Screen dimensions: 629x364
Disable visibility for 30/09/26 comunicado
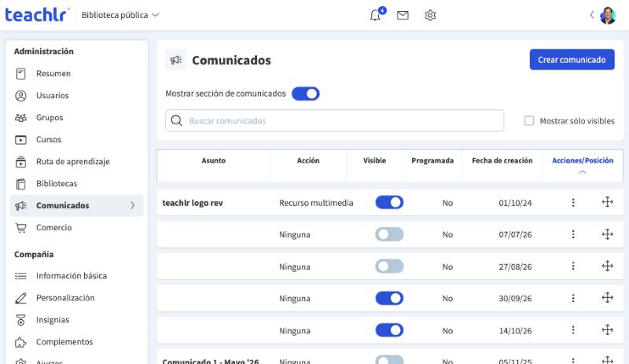click(x=389, y=298)
